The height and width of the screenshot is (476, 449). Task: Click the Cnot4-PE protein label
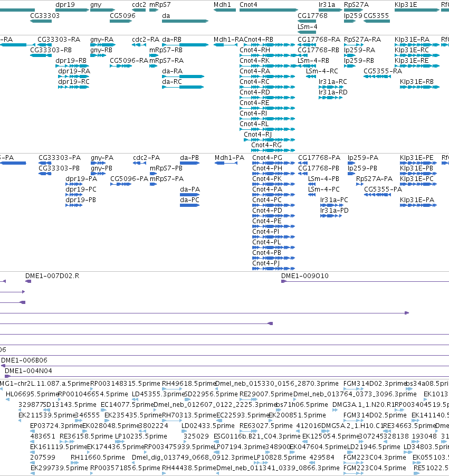coord(267,221)
